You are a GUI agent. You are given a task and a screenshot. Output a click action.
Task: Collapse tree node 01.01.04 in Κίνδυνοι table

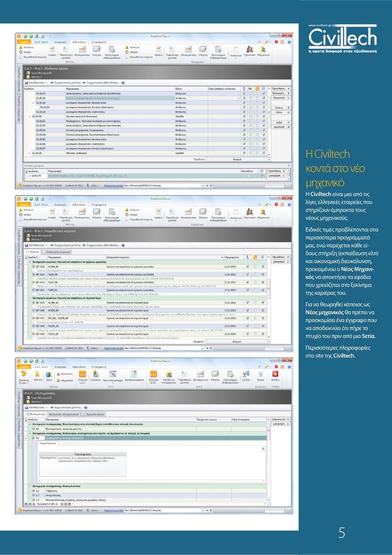point(33,103)
